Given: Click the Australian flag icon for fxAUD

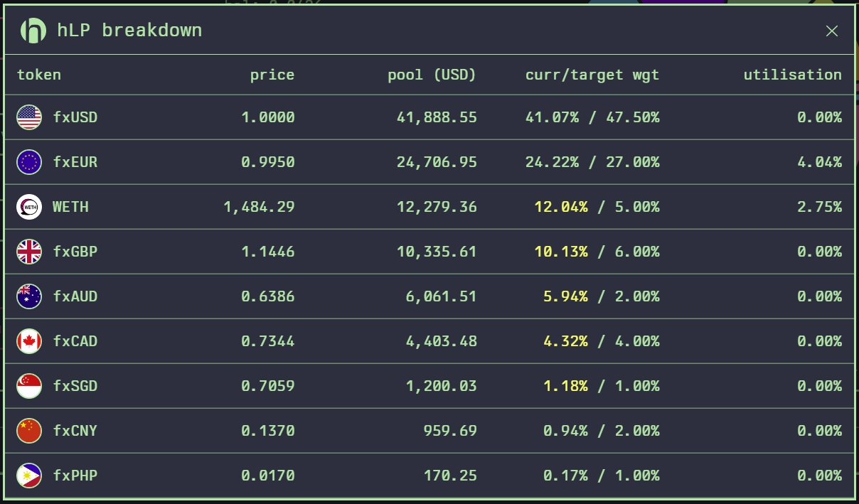Looking at the screenshot, I should click(29, 296).
